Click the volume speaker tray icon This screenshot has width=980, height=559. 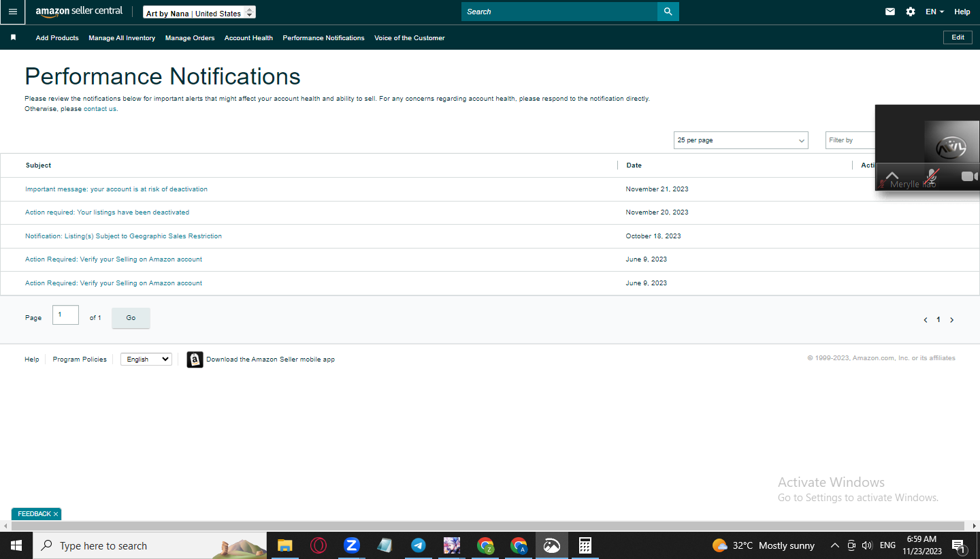click(x=867, y=545)
